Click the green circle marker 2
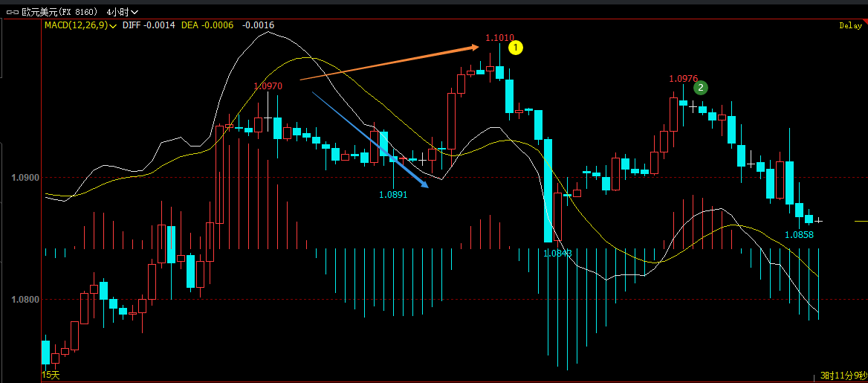This screenshot has height=383, width=868. (x=700, y=88)
